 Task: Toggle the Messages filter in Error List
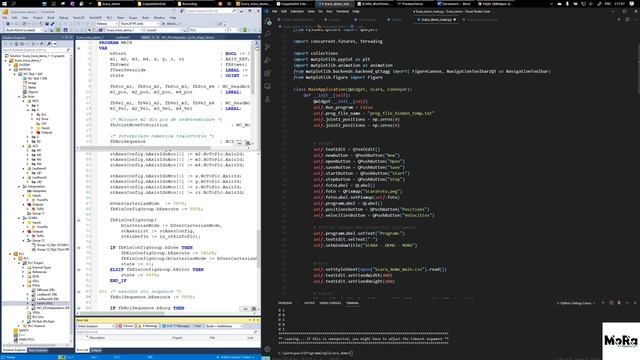tap(176, 326)
